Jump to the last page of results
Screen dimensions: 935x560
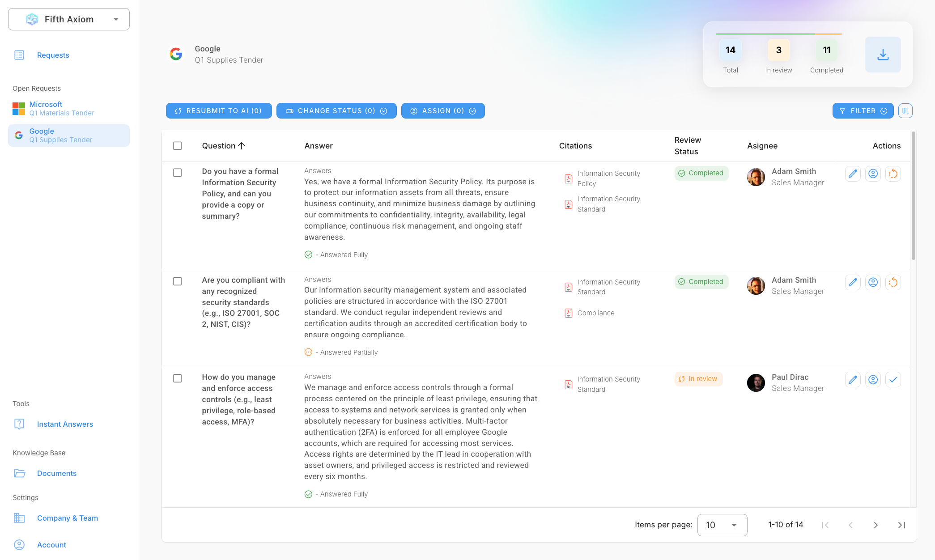point(901,525)
